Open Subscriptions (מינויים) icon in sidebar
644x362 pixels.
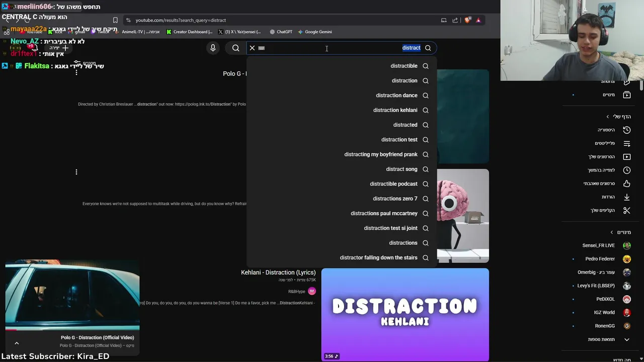click(627, 95)
